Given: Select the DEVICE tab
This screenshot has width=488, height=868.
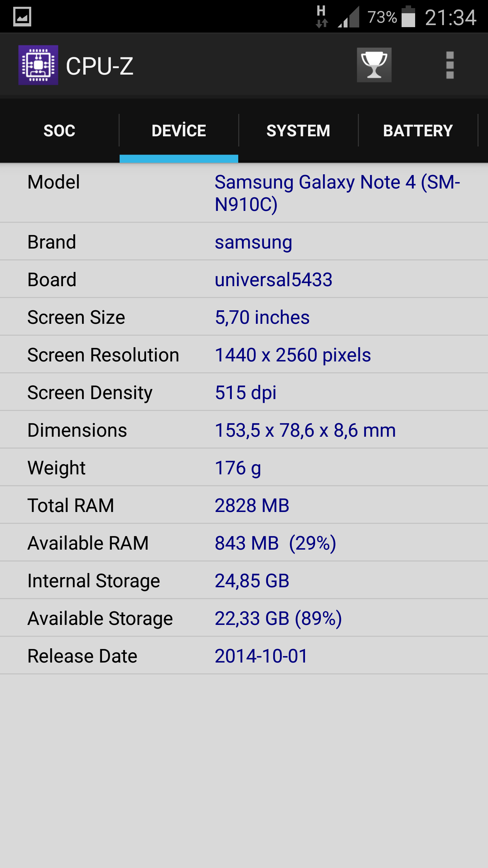Looking at the screenshot, I should tap(179, 131).
